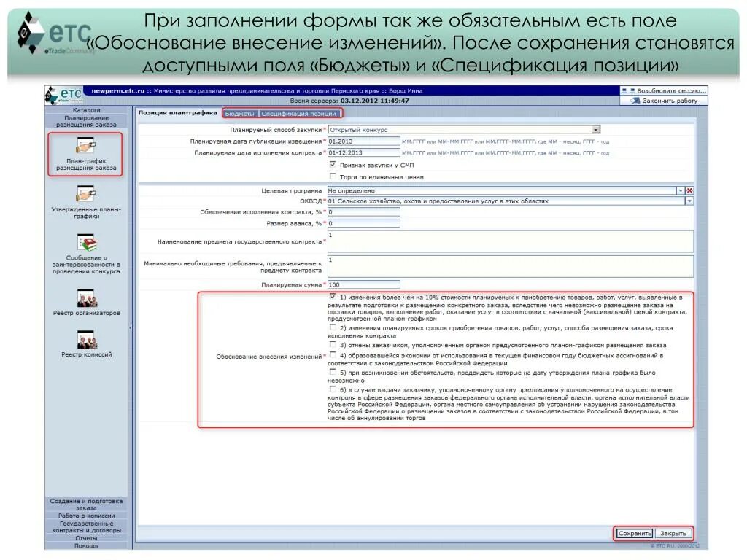Open Работа в комиссии section
Viewport: 747px width, 560px height.
86,516
